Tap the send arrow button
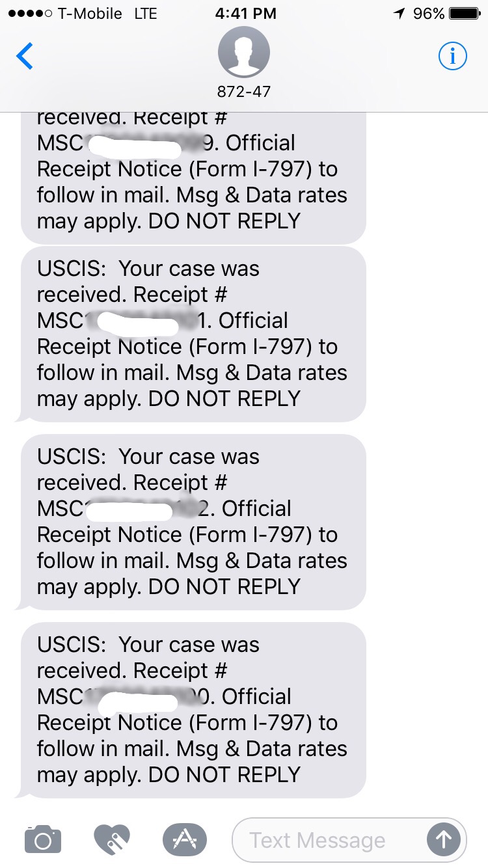 pyautogui.click(x=443, y=840)
